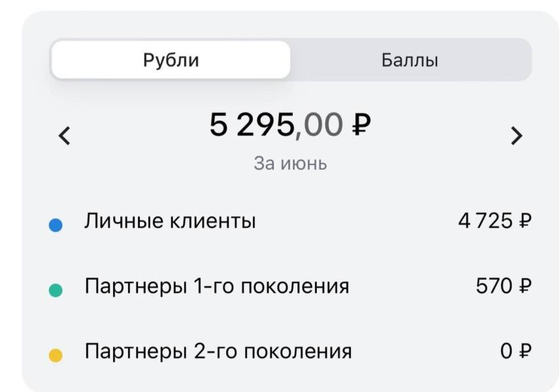The height and width of the screenshot is (392, 560).
Task: Switch to the Рубли tab
Action: 171,59
